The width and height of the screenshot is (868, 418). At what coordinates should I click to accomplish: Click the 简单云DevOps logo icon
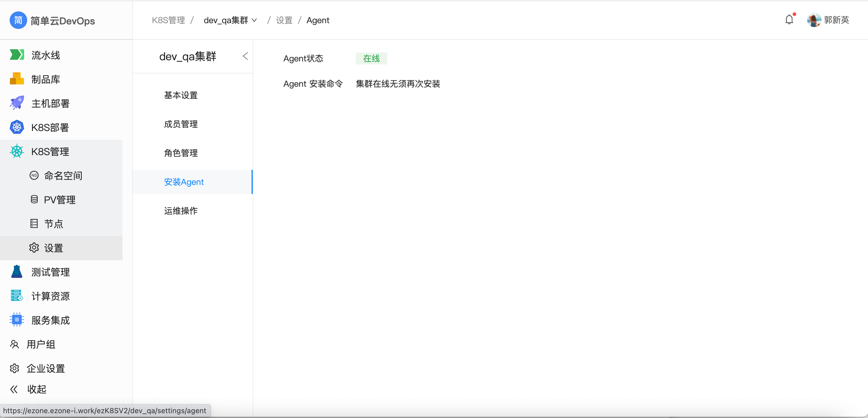coord(18,20)
